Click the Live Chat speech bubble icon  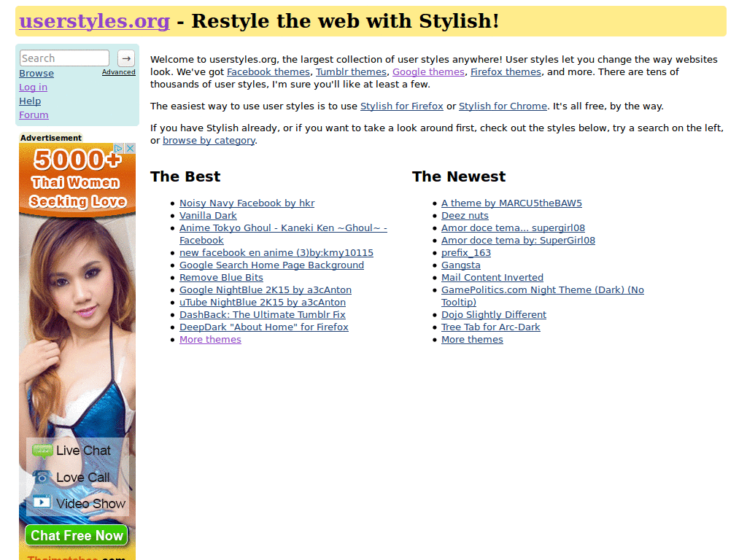(42, 450)
